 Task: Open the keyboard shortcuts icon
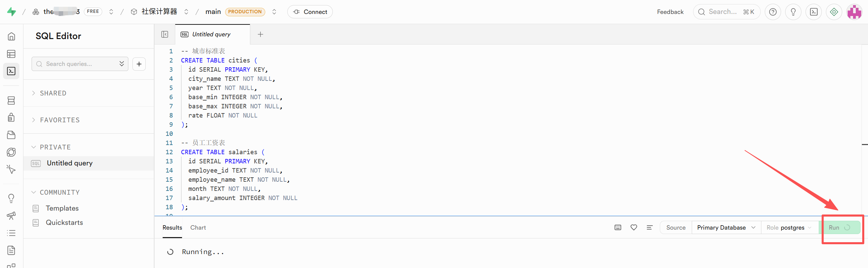(618, 228)
